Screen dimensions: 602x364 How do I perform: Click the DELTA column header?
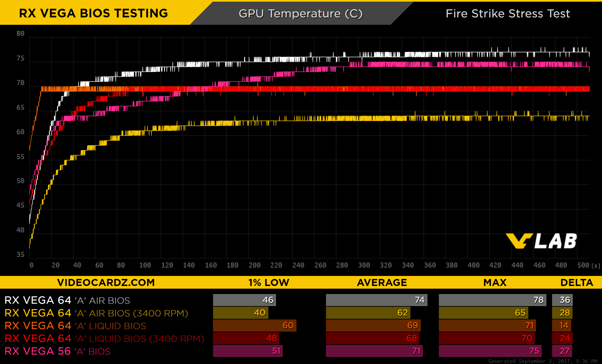577,283
